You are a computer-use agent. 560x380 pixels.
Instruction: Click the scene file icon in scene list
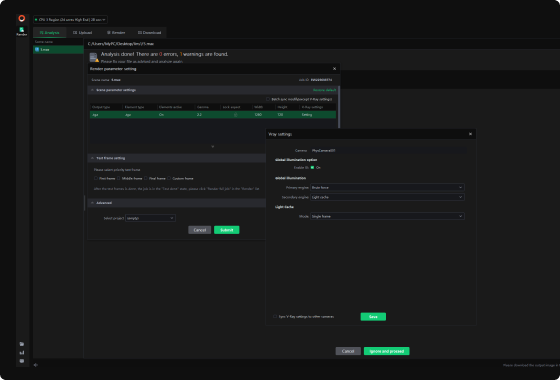coord(37,50)
